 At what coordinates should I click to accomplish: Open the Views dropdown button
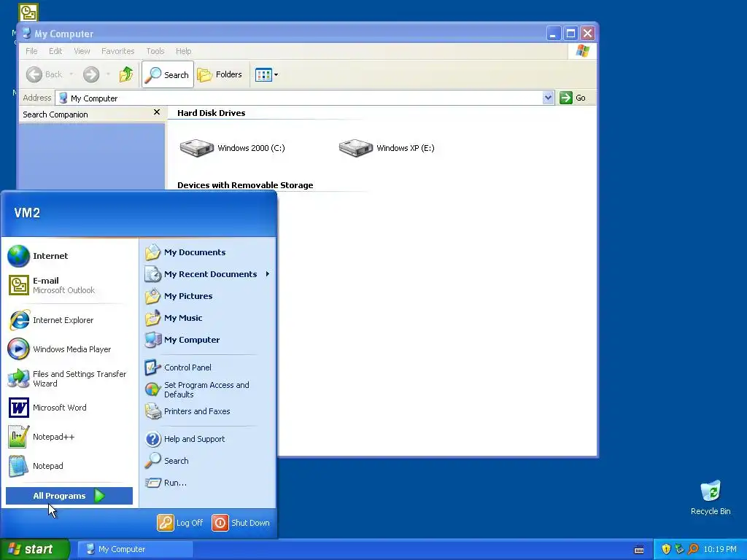(x=266, y=74)
